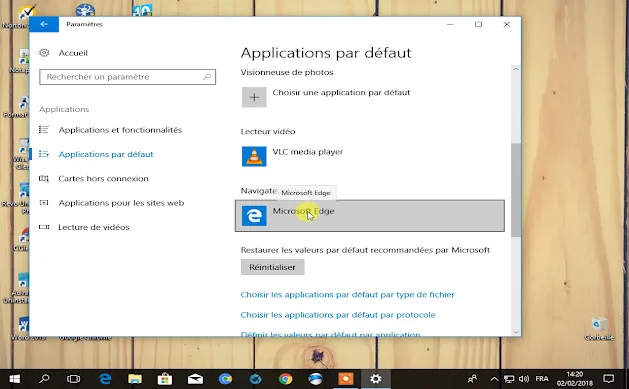Click the Microsoft Edge browser tile icon

tap(254, 216)
